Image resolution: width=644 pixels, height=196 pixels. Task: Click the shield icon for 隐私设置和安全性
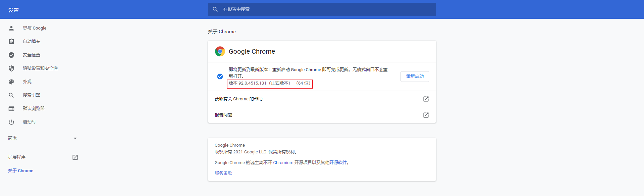[11, 68]
